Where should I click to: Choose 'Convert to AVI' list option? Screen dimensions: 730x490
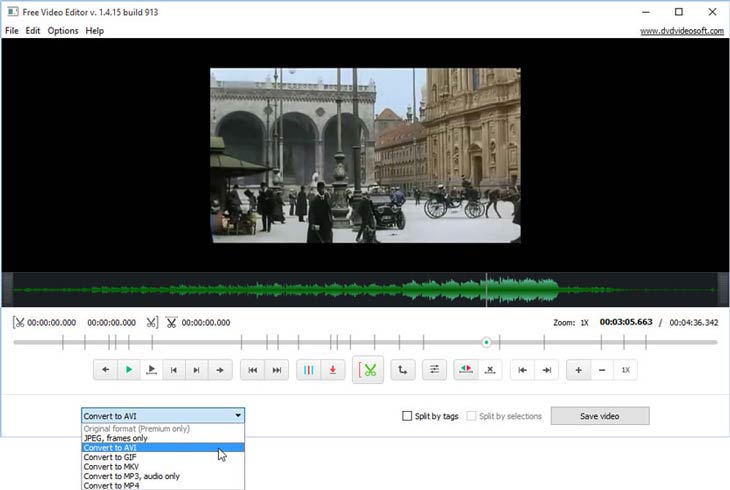tap(163, 448)
